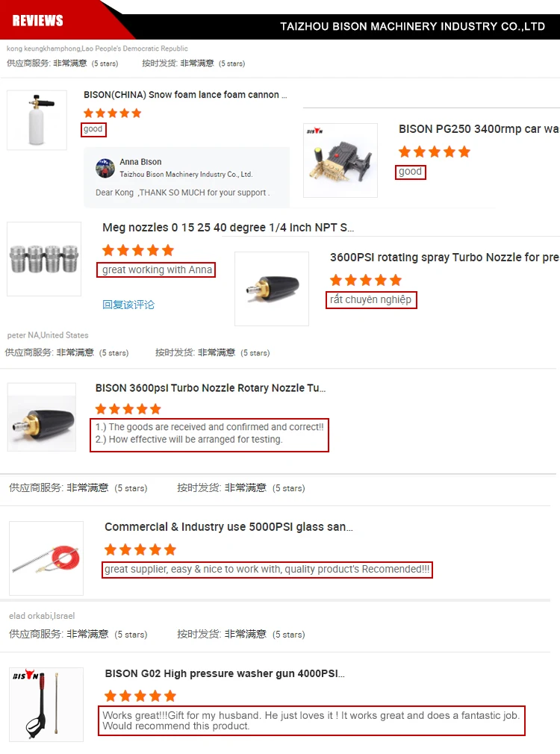Click the glass sandblasting hose product image
Image resolution: width=560 pixels, height=754 pixels.
pyautogui.click(x=46, y=558)
